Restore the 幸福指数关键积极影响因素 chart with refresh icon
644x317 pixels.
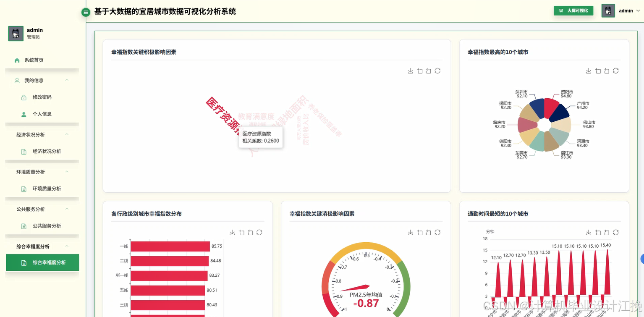point(437,71)
